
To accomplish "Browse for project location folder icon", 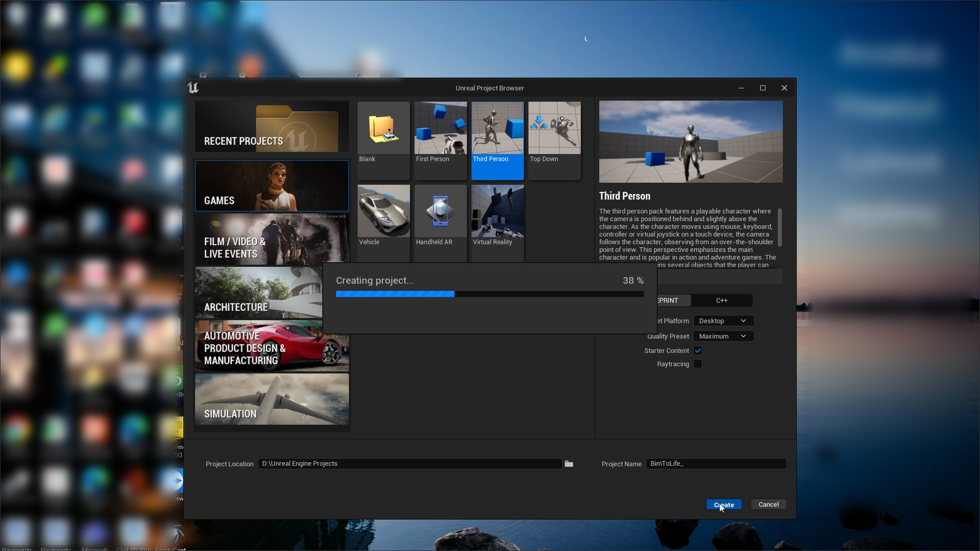I will (x=569, y=464).
